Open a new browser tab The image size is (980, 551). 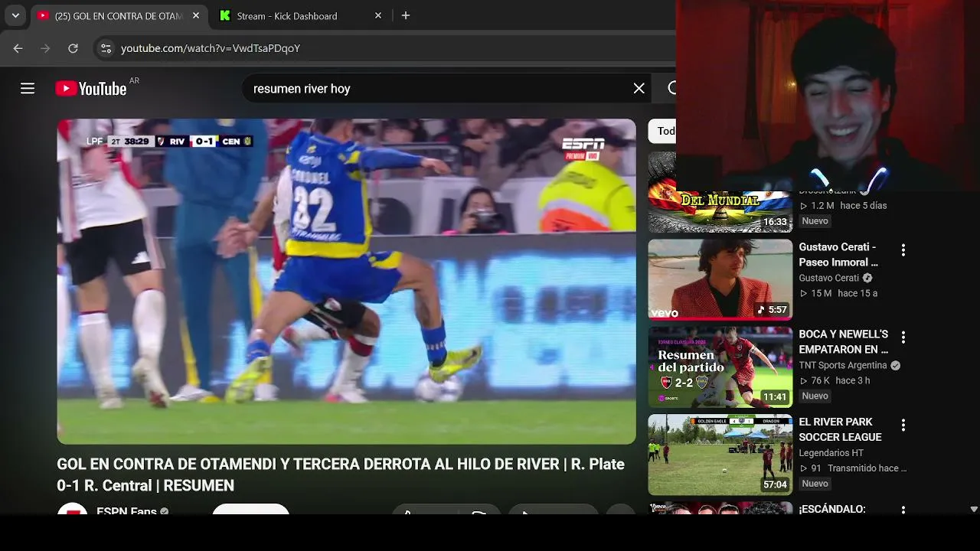406,15
